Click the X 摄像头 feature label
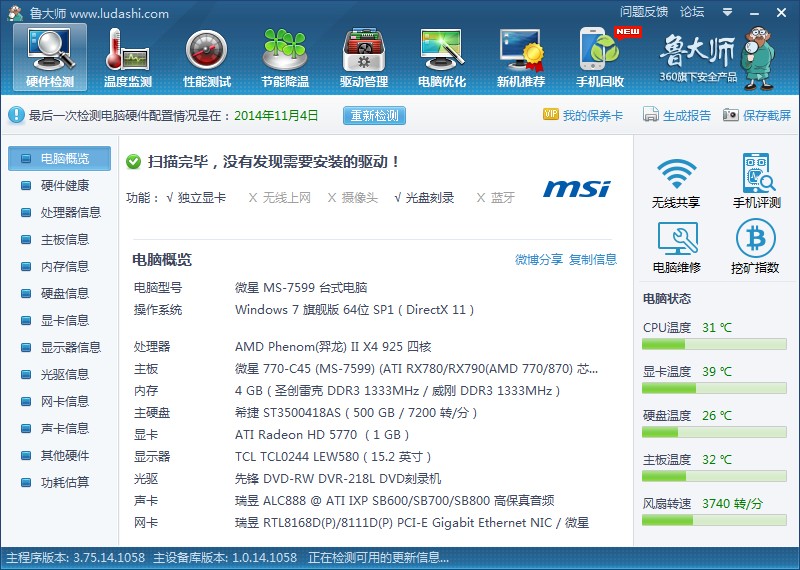The height and width of the screenshot is (570, 800). (353, 198)
